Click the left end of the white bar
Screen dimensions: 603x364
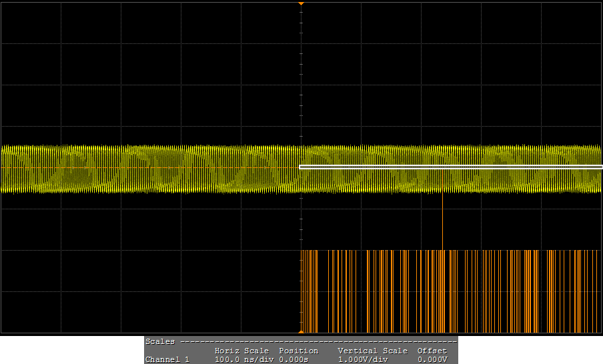(x=301, y=167)
